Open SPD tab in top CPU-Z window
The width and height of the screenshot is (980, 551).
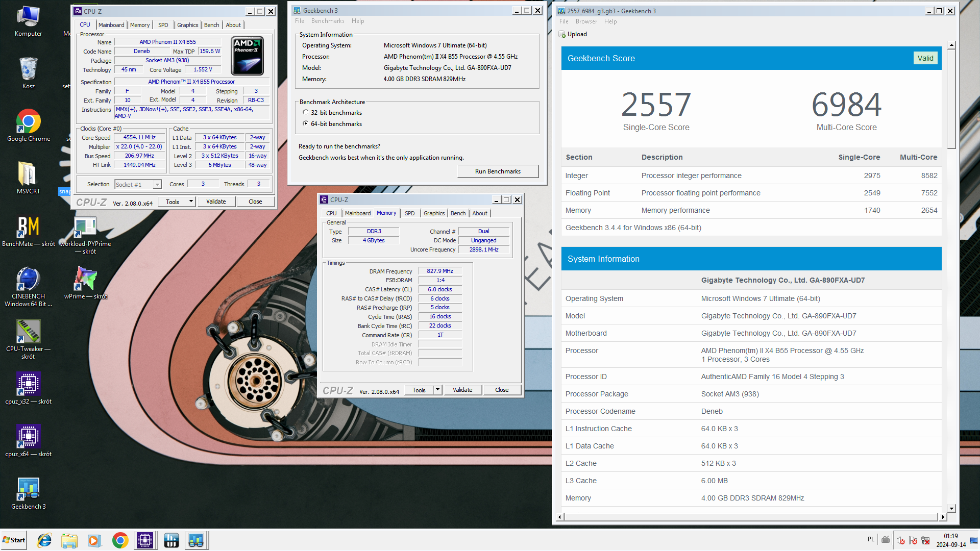pos(163,25)
